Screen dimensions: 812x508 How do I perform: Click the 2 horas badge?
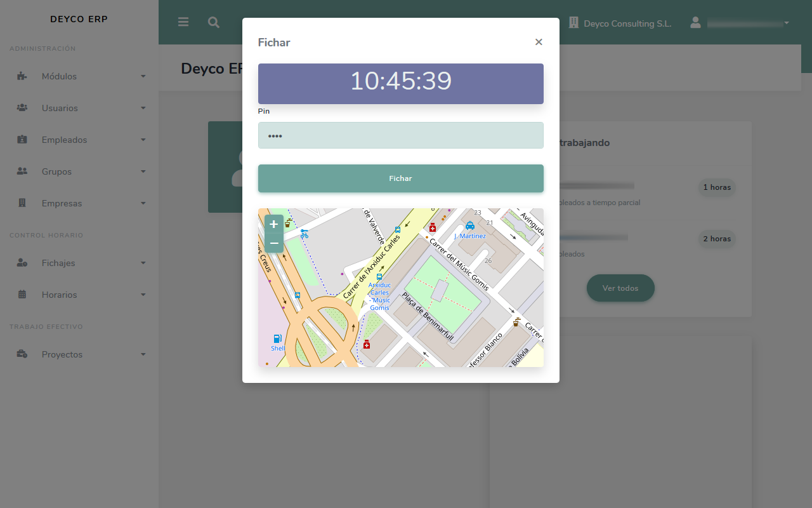click(x=717, y=239)
